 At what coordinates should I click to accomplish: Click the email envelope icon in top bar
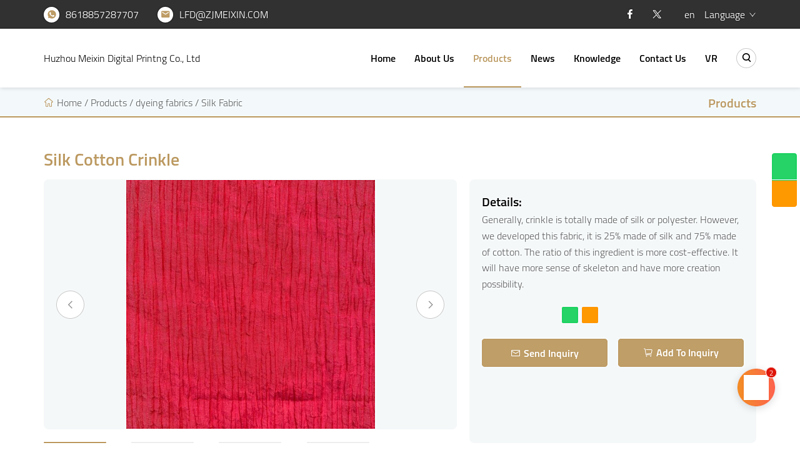pos(165,15)
